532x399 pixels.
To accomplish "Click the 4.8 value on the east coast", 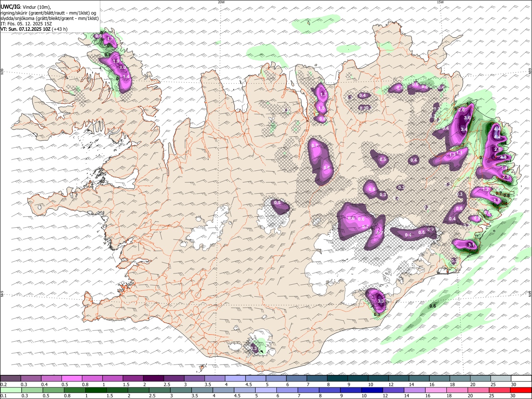I will (x=503, y=158).
